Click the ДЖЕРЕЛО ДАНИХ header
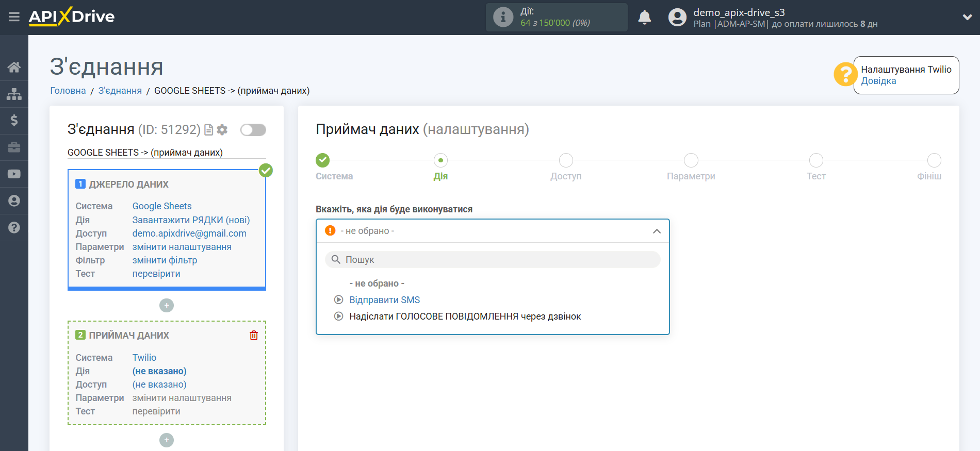This screenshot has width=980, height=451. coord(129,185)
